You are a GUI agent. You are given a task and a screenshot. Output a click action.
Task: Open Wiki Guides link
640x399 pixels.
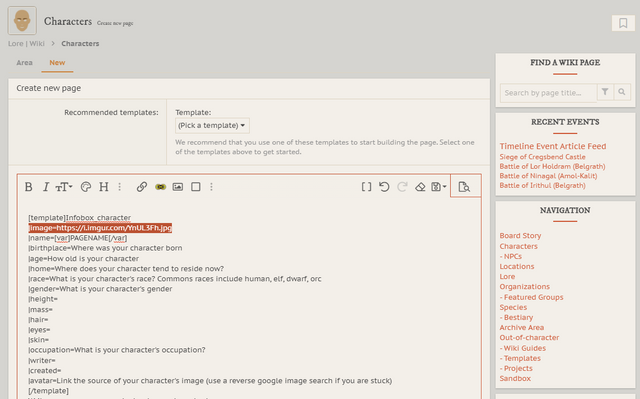pos(523,348)
